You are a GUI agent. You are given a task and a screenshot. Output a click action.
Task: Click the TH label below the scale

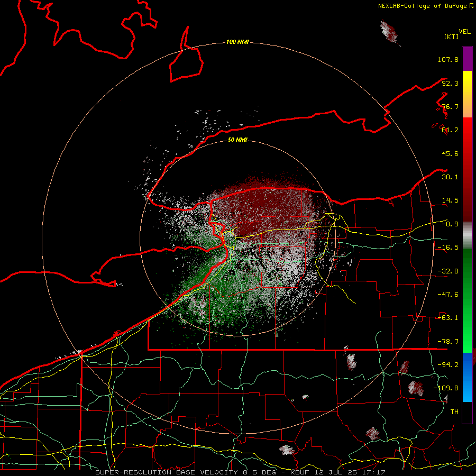pos(454,412)
